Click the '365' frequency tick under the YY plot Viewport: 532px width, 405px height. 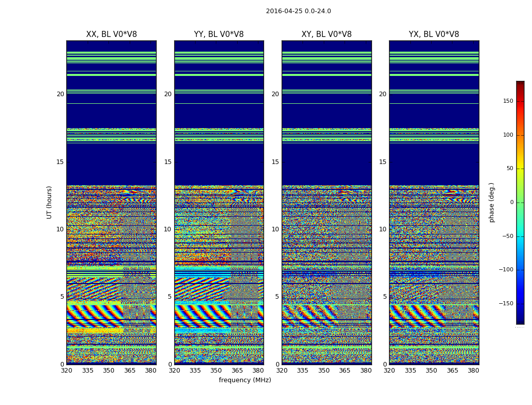[x=237, y=371]
